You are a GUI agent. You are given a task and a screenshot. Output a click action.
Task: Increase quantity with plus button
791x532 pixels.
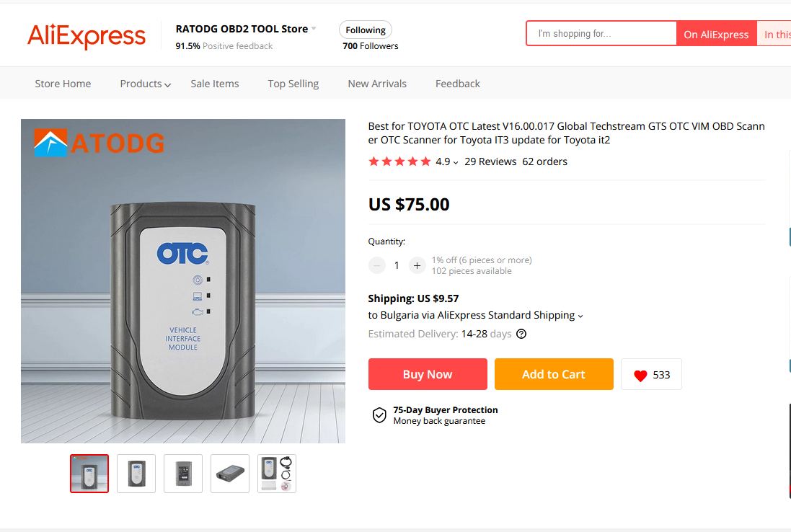tap(417, 265)
